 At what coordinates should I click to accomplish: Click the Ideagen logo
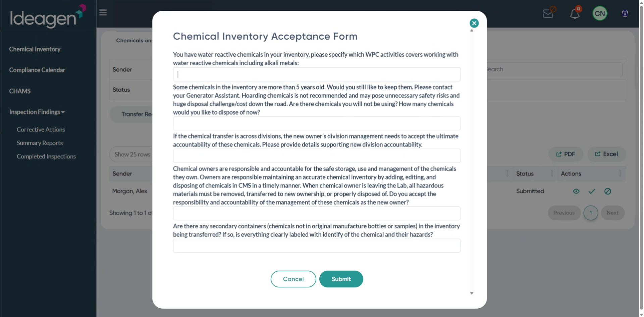click(x=48, y=16)
